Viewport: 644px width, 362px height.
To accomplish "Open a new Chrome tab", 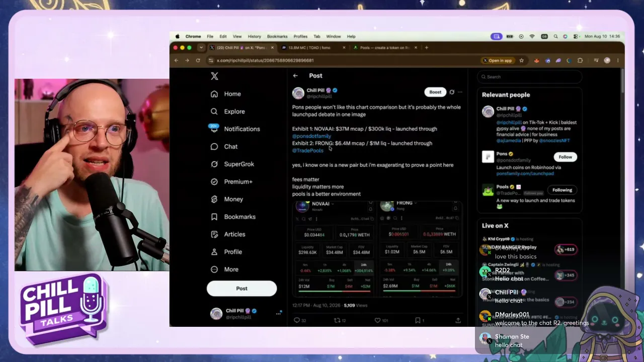I will (x=426, y=48).
